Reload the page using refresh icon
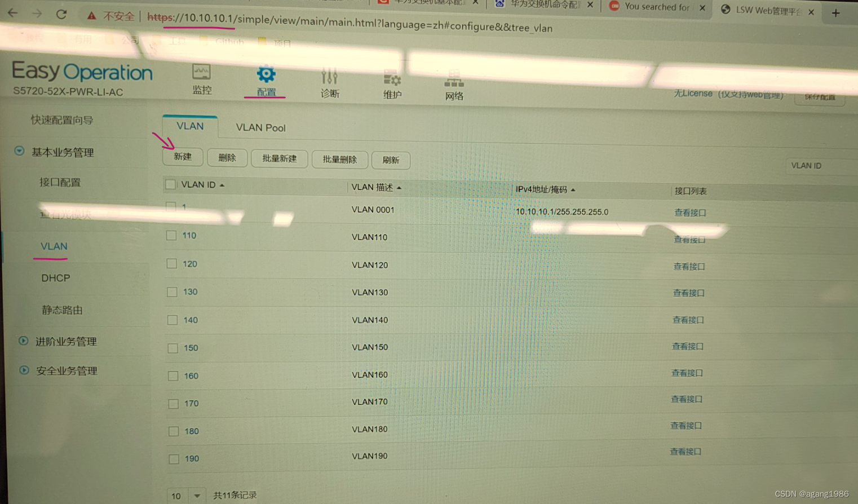Image resolution: width=858 pixels, height=504 pixels. [x=61, y=14]
